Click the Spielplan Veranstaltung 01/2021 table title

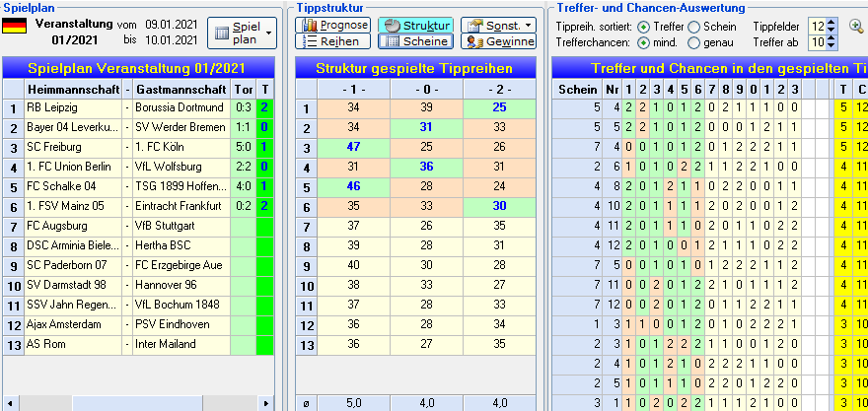tap(138, 68)
